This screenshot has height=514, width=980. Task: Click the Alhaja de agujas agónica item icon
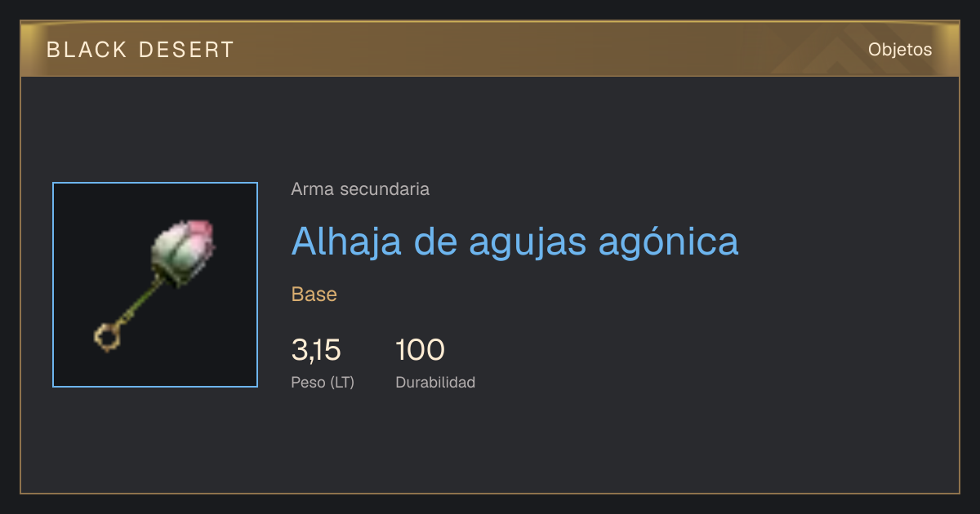point(155,285)
